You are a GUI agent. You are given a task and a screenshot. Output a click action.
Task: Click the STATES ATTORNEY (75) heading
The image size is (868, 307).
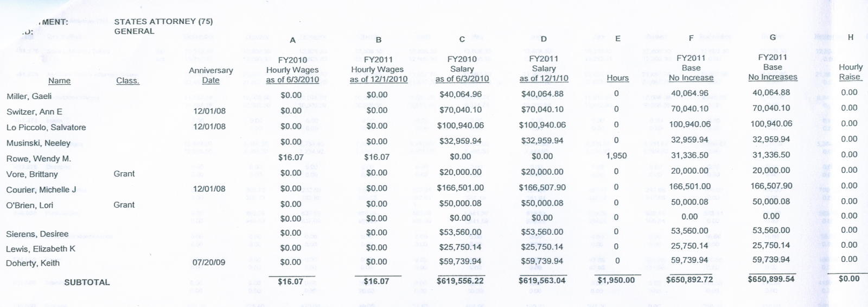[x=163, y=21]
